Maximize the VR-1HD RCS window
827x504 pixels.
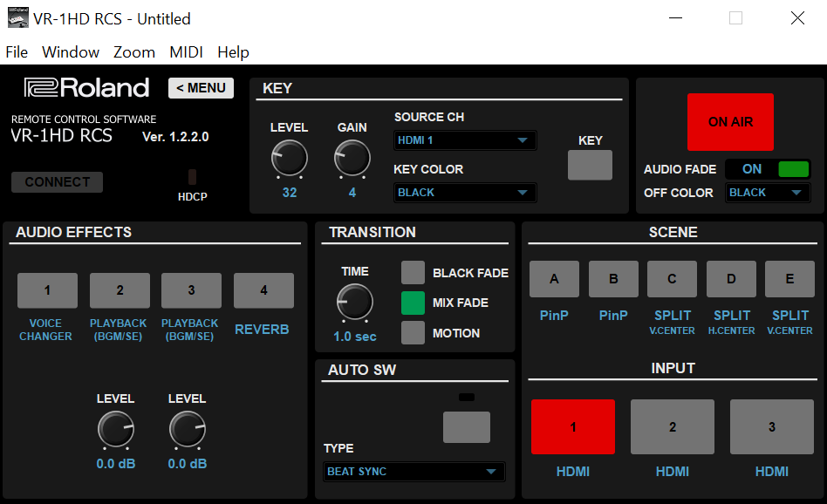point(735,18)
